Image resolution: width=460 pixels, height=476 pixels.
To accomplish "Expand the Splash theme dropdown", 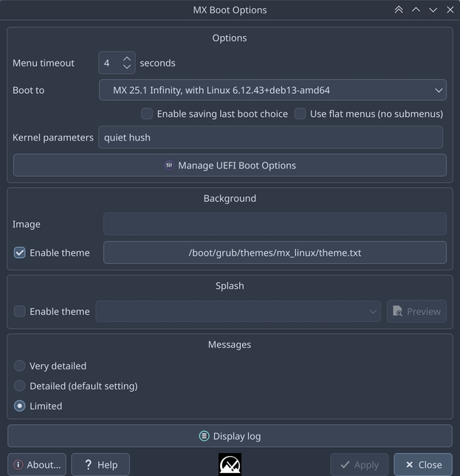I will click(x=238, y=311).
